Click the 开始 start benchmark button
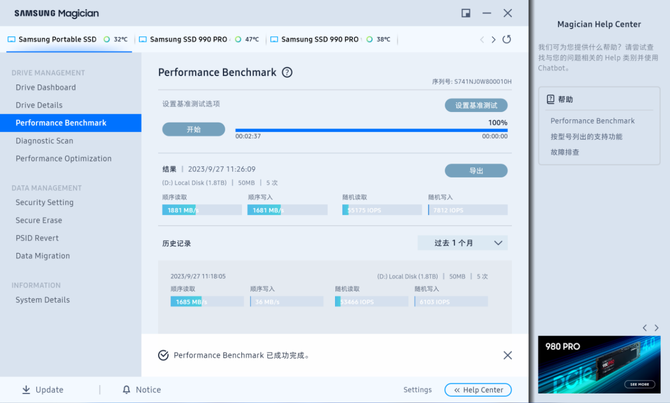Screen dimensions: 670x403 (x=194, y=129)
